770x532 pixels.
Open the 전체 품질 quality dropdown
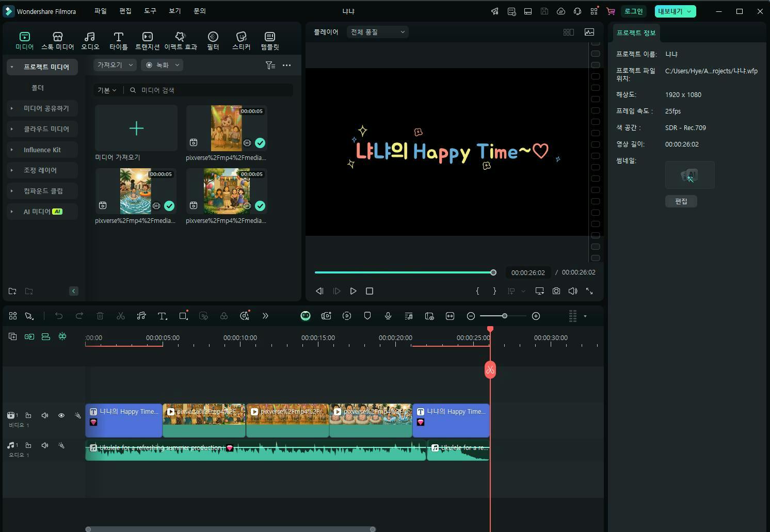tap(377, 32)
